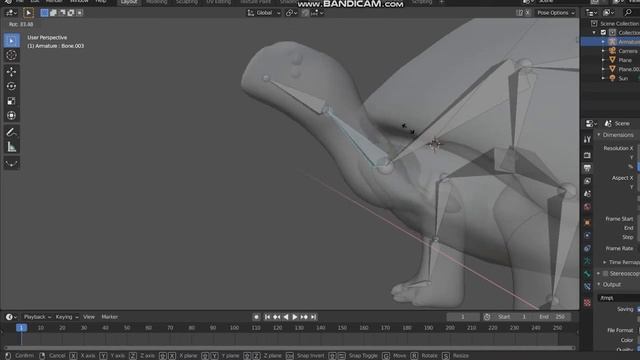Jump to the next keyframe
This screenshot has width=640, height=360.
304,317
